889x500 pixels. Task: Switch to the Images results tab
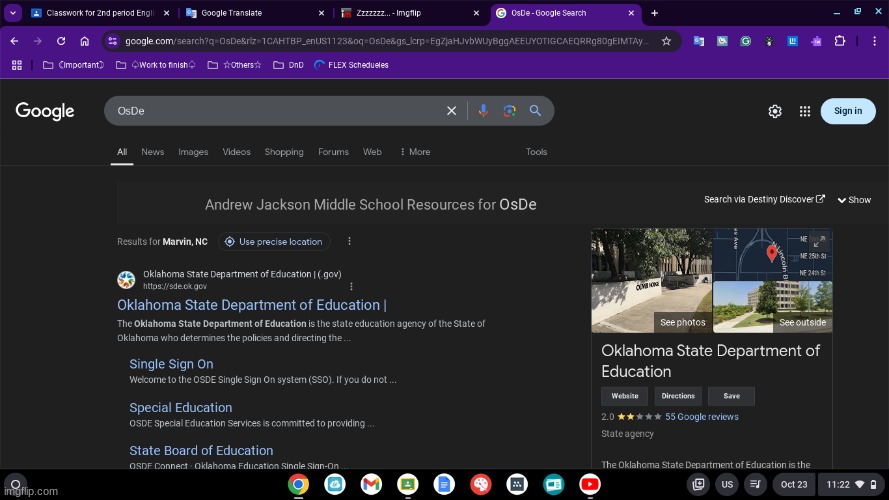(x=193, y=152)
